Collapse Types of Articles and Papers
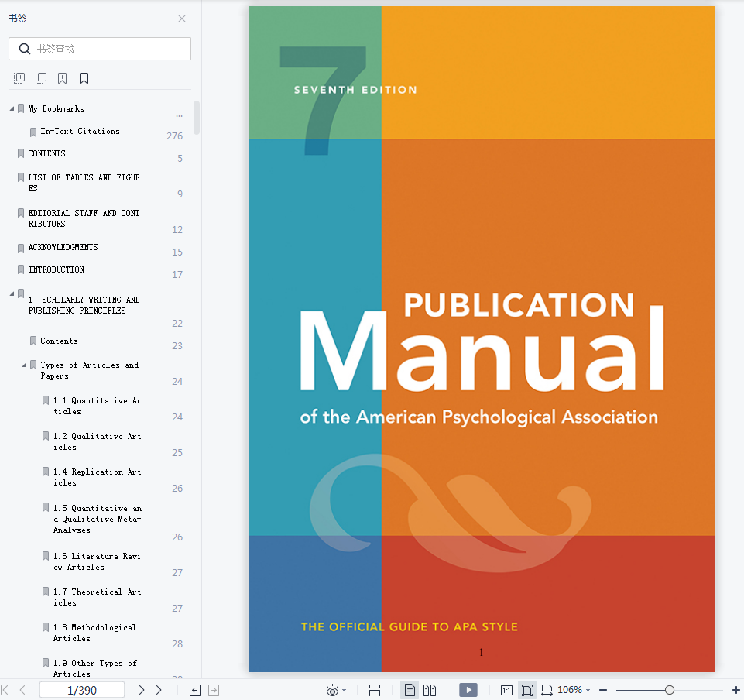Viewport: 744px width, 700px height. point(24,365)
